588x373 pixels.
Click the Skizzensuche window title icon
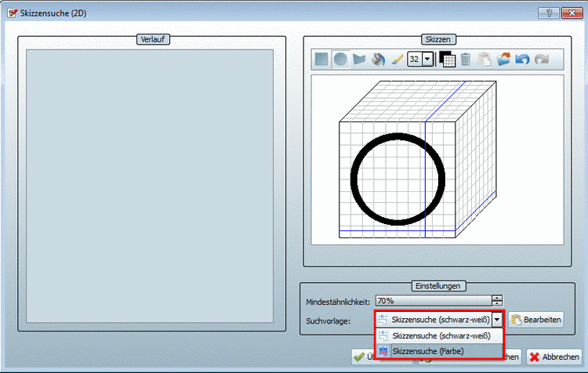click(12, 13)
